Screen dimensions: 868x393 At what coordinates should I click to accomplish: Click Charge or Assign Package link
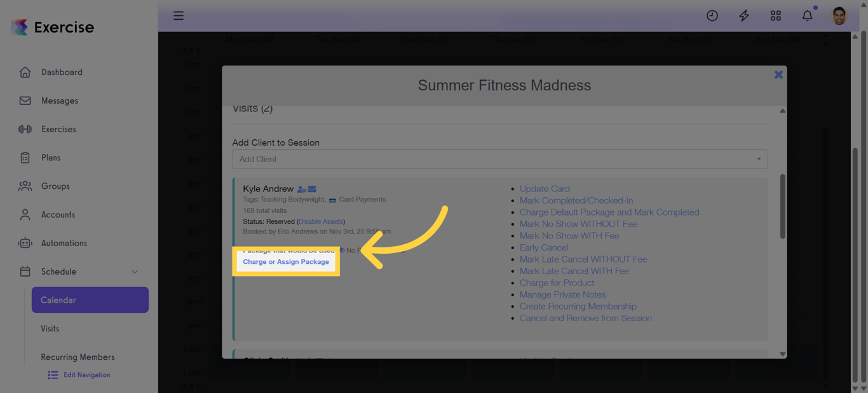[x=286, y=261]
